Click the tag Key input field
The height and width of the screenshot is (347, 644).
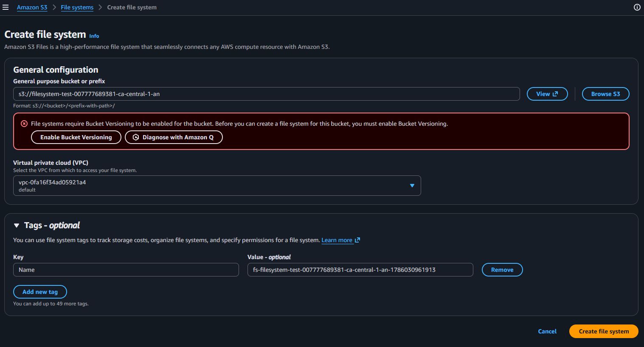pos(126,270)
